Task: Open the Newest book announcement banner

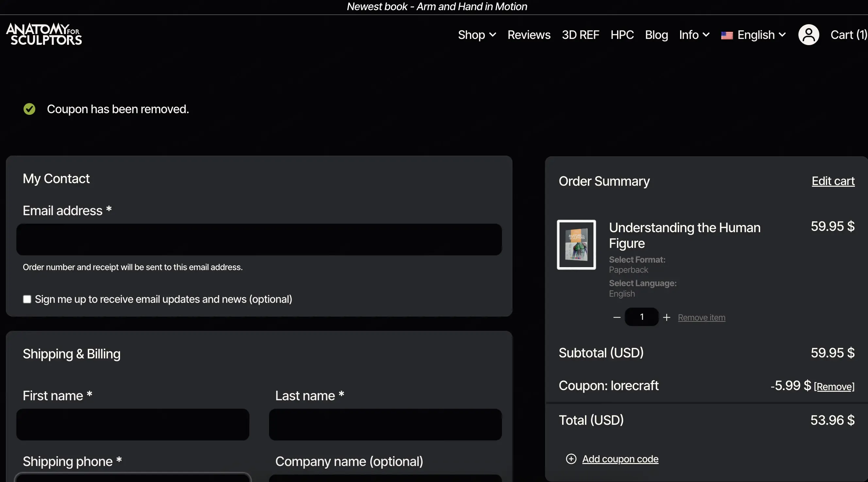Action: click(437, 7)
